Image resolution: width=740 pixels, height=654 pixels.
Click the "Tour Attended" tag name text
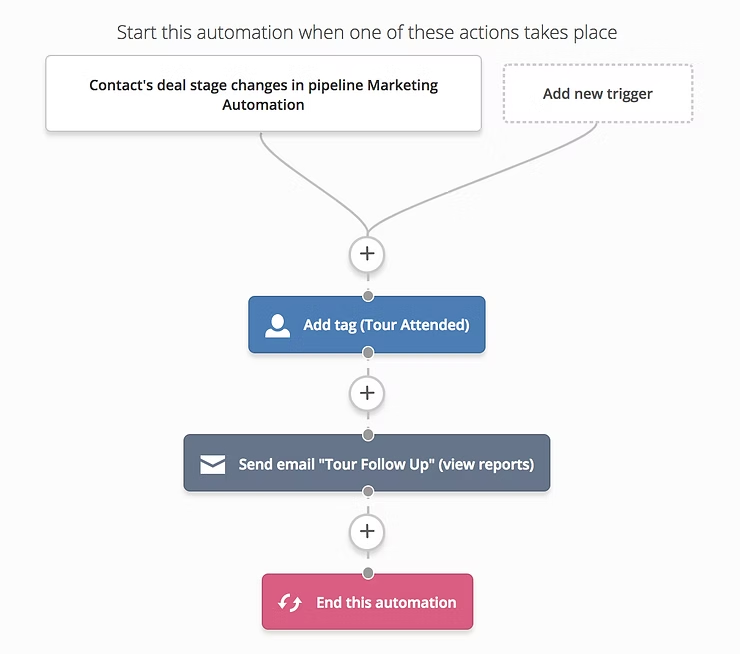pyautogui.click(x=414, y=325)
